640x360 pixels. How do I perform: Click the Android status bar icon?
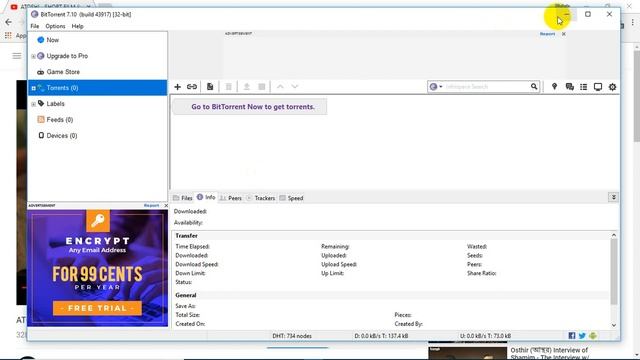click(x=593, y=336)
